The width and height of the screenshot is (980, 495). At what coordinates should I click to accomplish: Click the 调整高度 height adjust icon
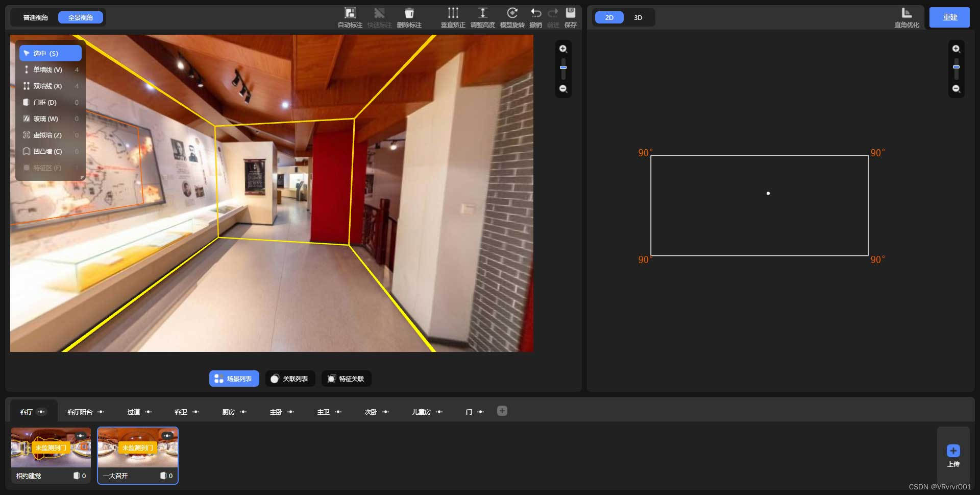482,13
